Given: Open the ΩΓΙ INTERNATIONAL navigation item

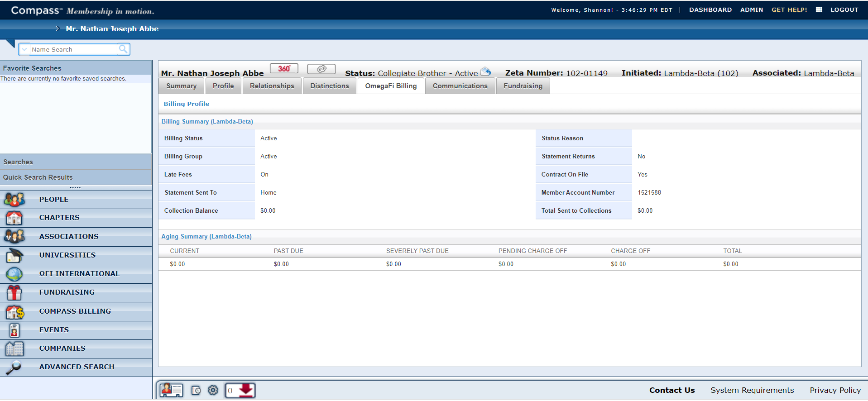Looking at the screenshot, I should click(x=76, y=274).
